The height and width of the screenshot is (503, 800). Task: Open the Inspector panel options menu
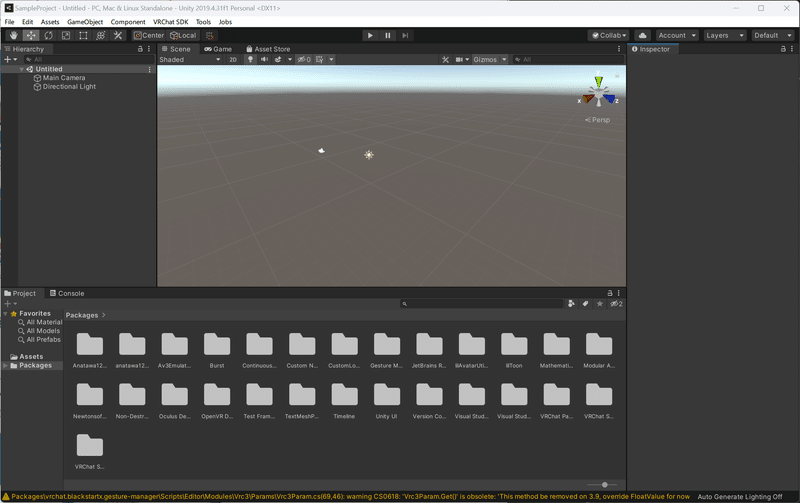tap(792, 49)
